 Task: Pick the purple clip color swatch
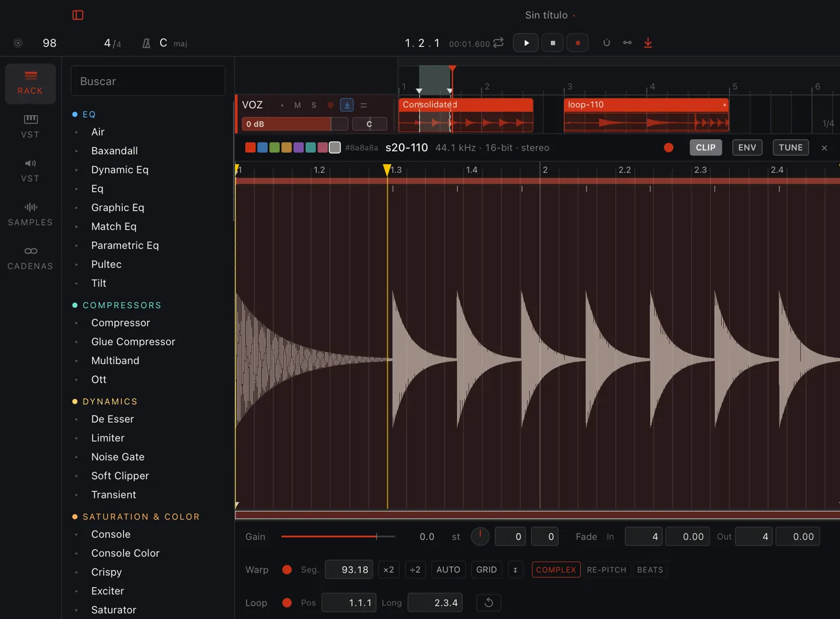(x=298, y=148)
